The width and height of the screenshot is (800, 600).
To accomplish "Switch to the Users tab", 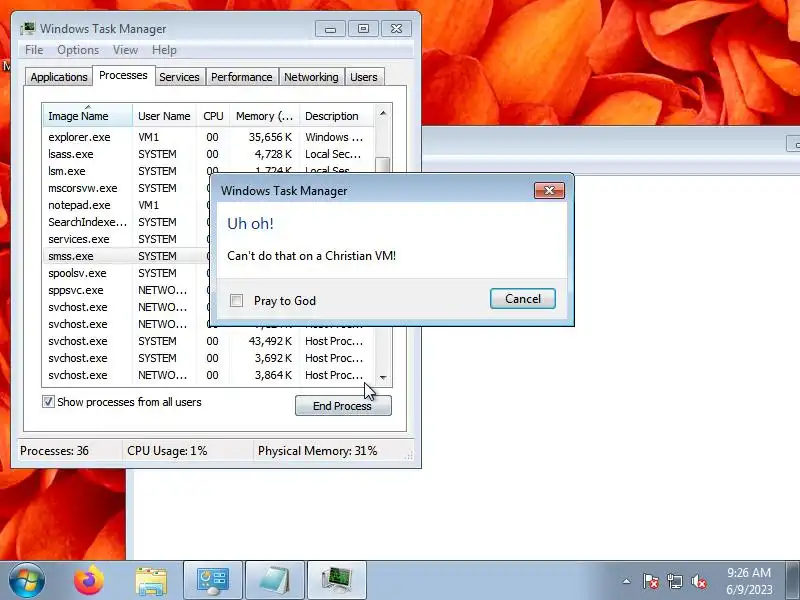I will click(x=364, y=77).
